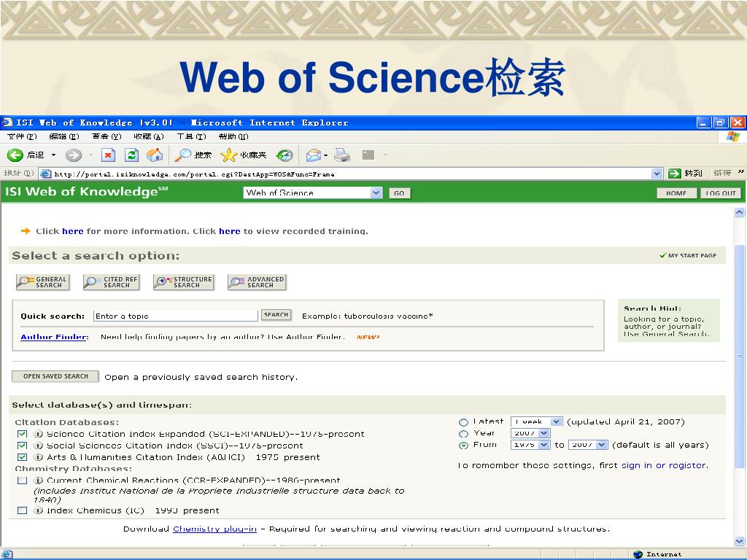Viewport: 747px width, 560px height.
Task: Click info icon beside Science Citation Index Expanded
Action: coord(38,434)
